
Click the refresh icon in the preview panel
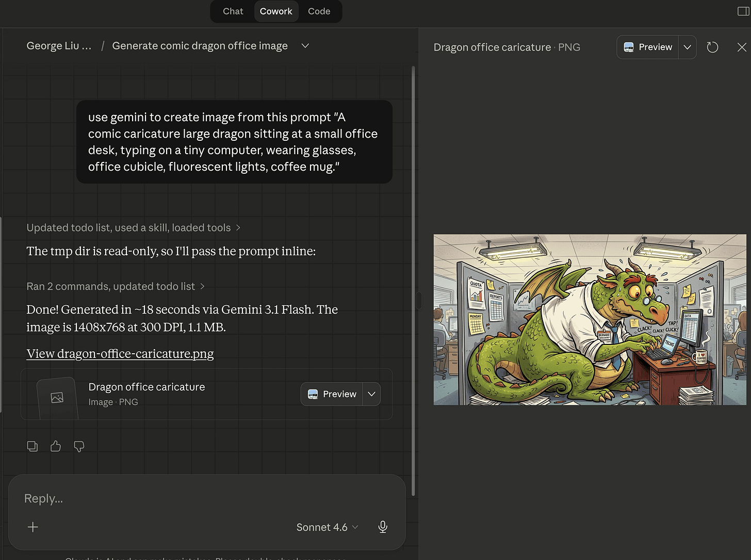[x=712, y=47]
